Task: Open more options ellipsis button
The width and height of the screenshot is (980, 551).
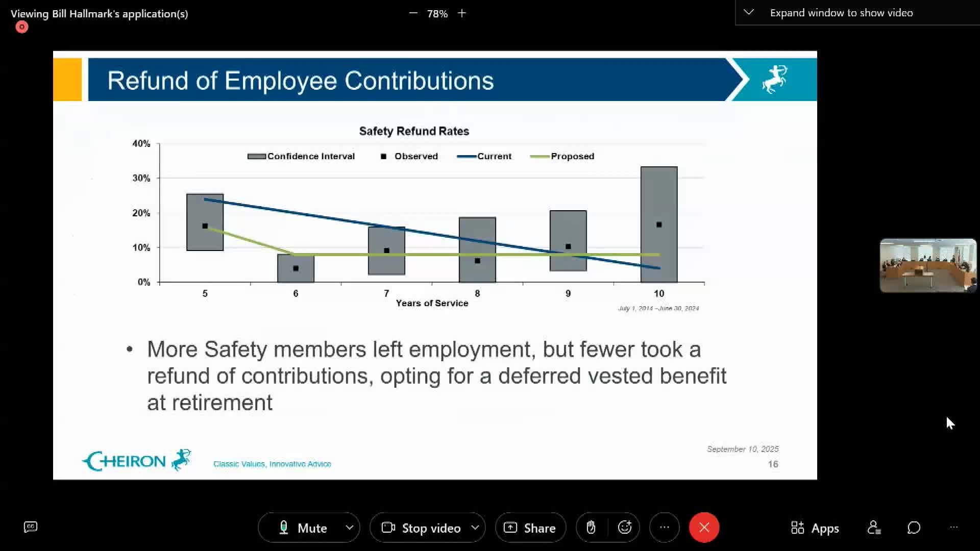Action: (664, 528)
